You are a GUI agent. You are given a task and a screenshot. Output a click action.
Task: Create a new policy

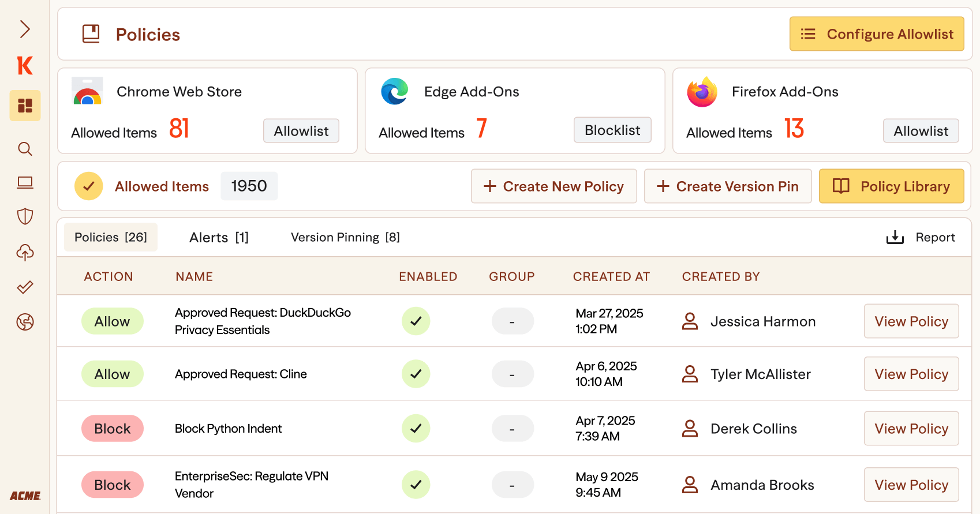554,186
